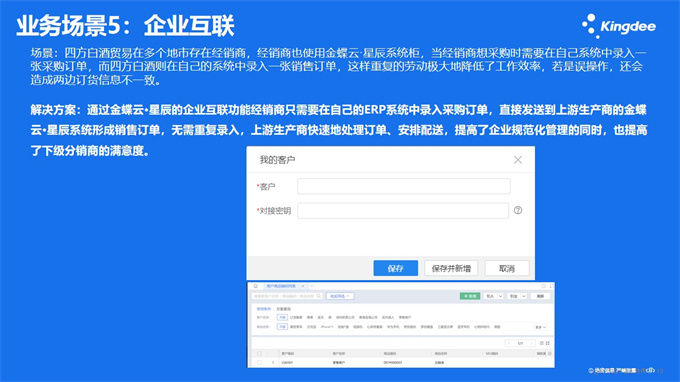Click the fullscreen icon at the list window top right
Viewport: 680px width, 382px height.
click(551, 286)
